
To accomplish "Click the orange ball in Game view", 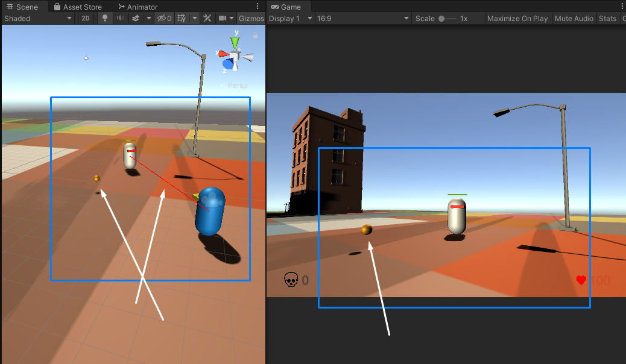I will [x=367, y=230].
